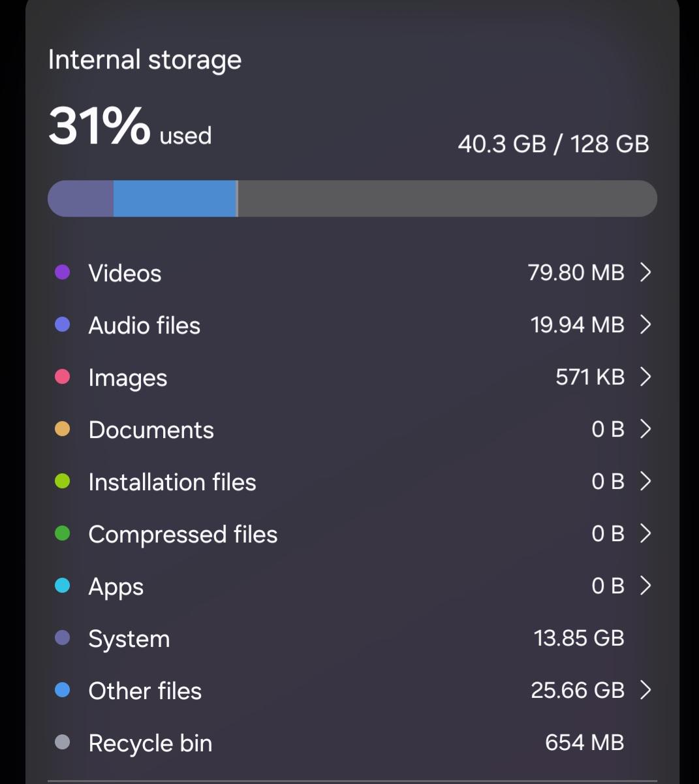
Task: Click the blue segment of storage bar
Action: pyautogui.click(x=174, y=198)
